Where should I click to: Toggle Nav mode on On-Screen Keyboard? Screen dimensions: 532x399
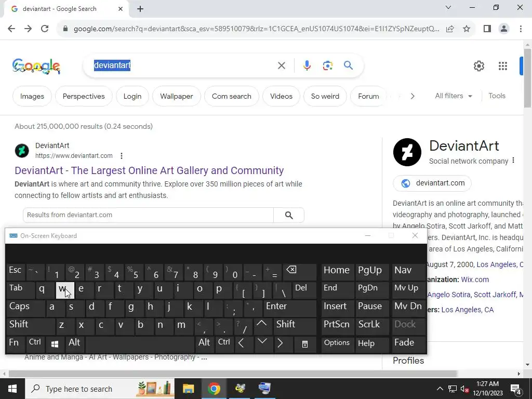coord(408,272)
